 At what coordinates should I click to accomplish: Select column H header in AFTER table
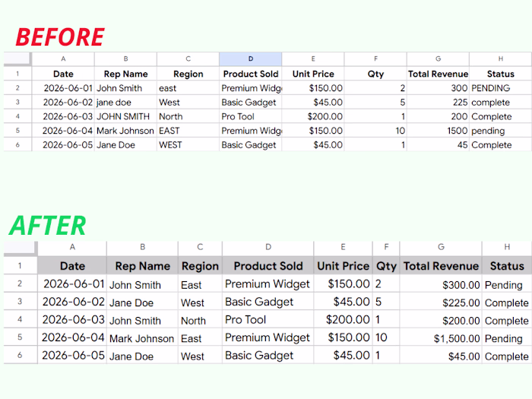[507, 247]
